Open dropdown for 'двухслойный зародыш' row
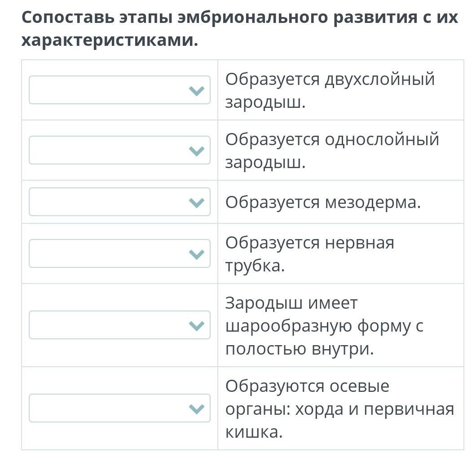476x475 pixels. coord(119,90)
